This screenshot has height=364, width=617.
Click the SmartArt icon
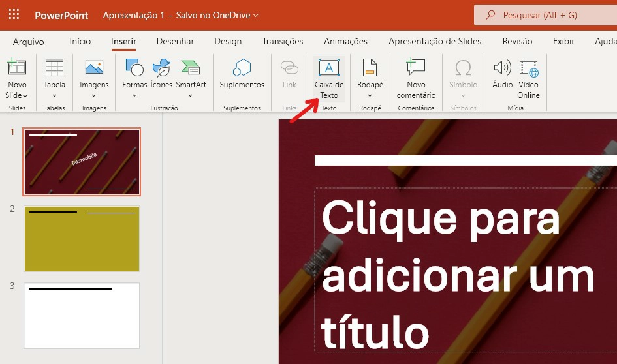coord(191,68)
